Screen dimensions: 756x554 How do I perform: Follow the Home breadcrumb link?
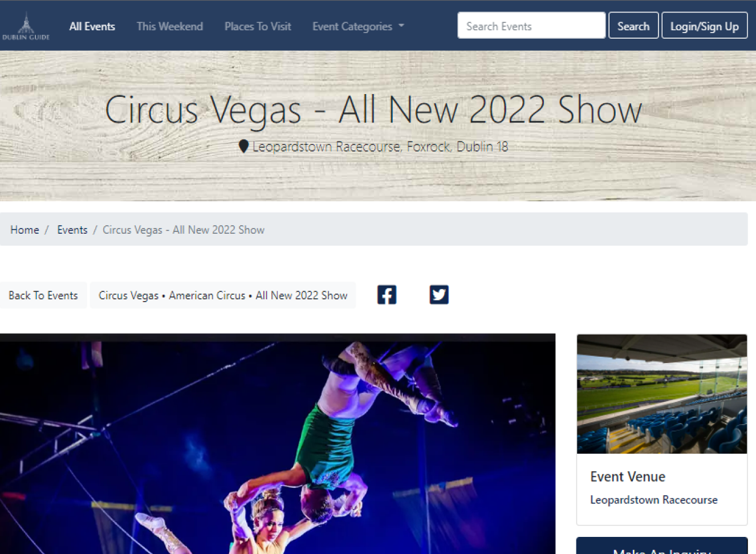(x=25, y=230)
